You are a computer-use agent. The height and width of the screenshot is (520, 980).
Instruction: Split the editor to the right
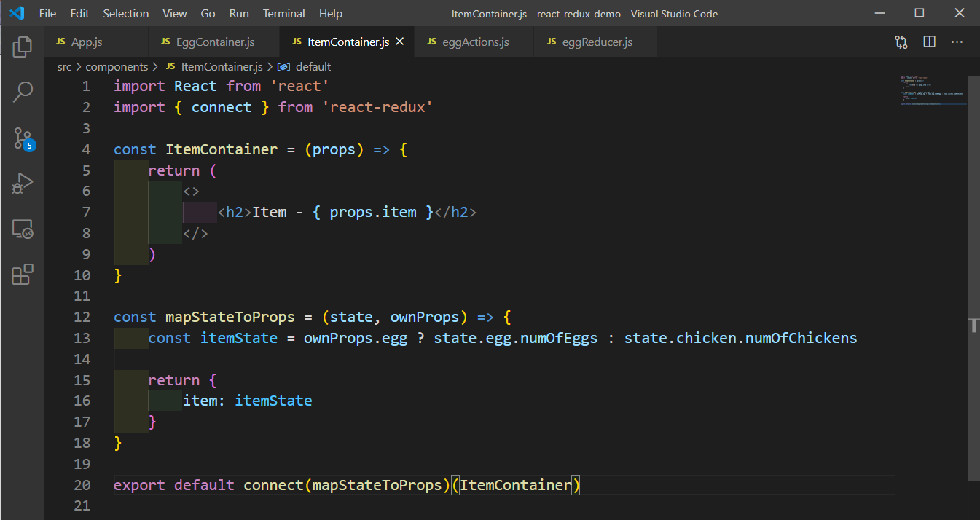929,42
